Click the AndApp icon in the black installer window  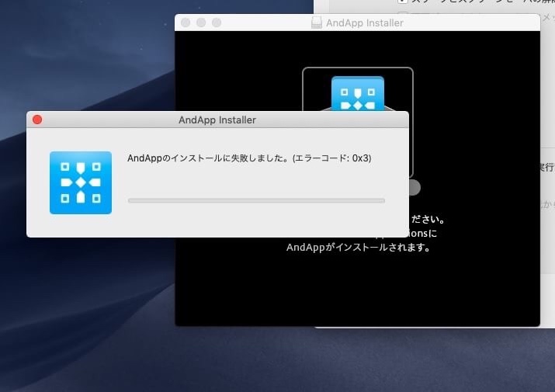point(358,93)
